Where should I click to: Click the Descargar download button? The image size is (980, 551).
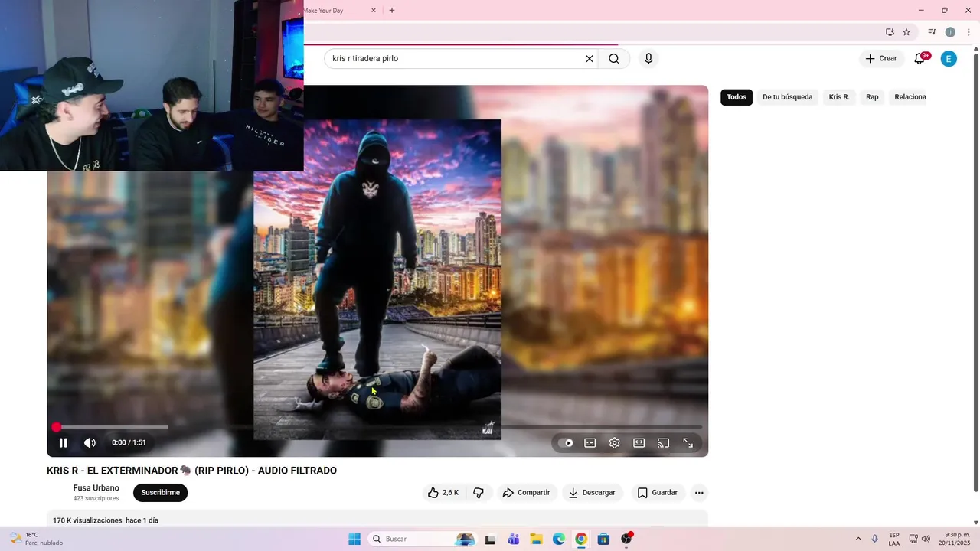[x=592, y=493]
